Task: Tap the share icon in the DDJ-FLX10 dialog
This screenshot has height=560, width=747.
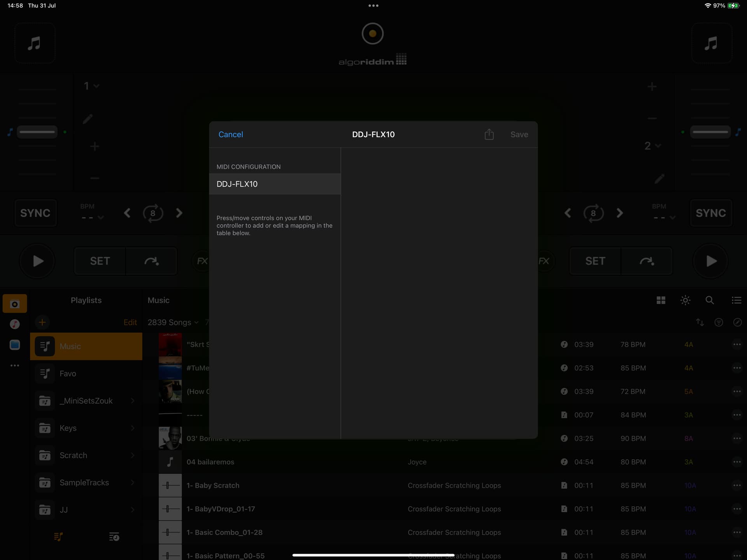Action: pos(489,134)
